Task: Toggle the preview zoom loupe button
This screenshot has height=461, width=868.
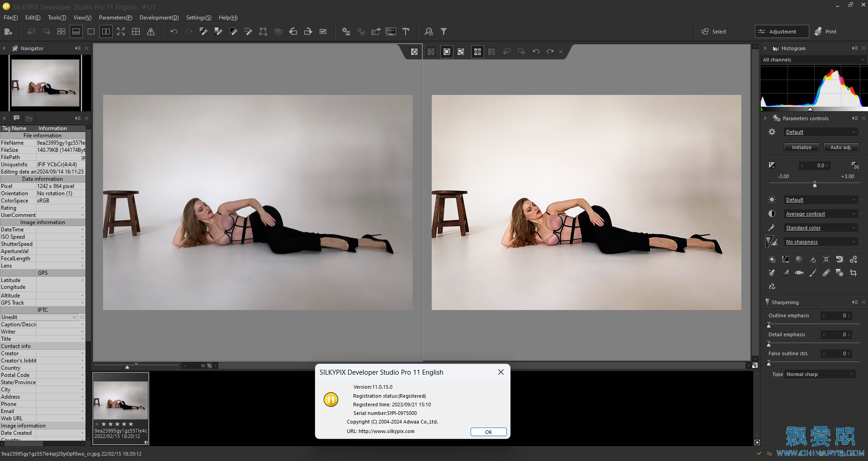Action: point(447,52)
